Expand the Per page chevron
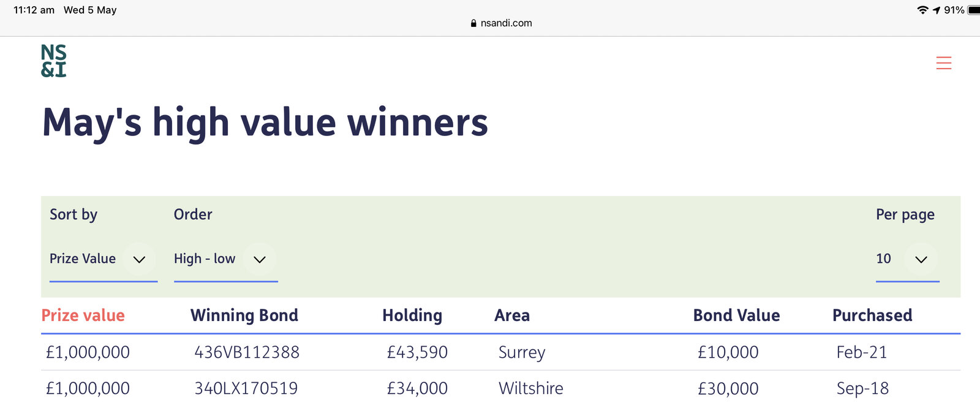This screenshot has width=980, height=405. tap(921, 259)
